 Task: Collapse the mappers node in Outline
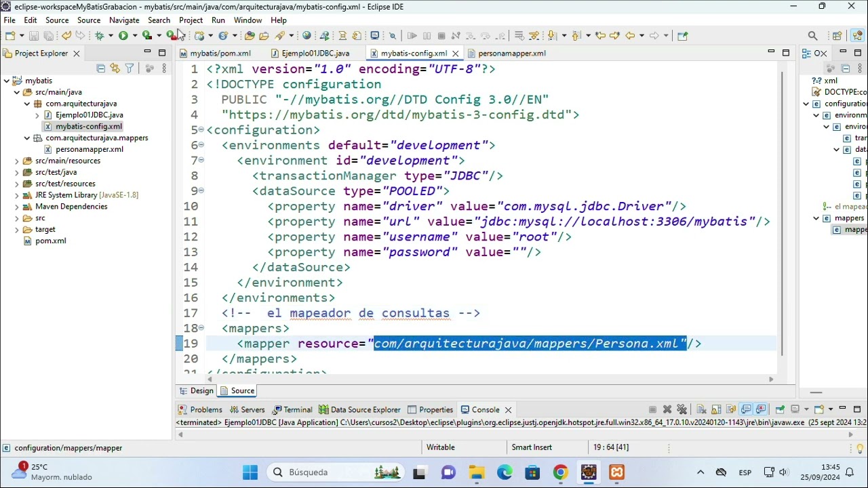[816, 218]
